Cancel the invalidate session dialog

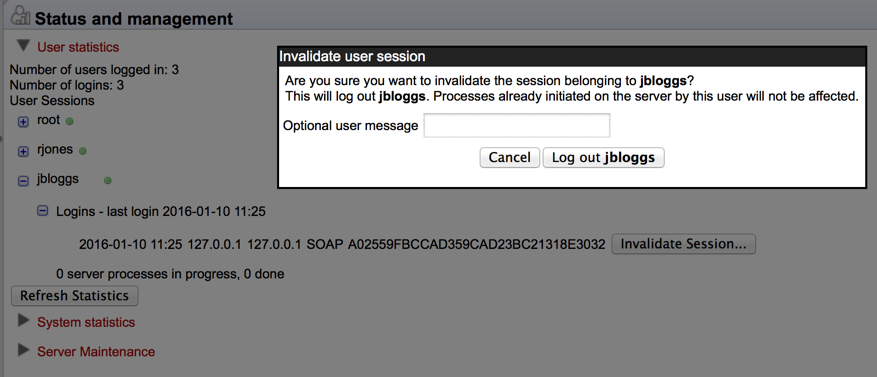pos(510,158)
